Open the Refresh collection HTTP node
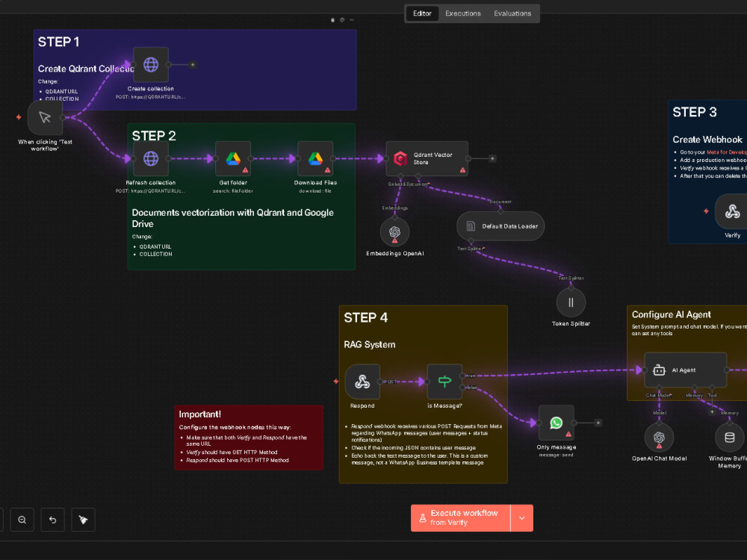This screenshot has height=560, width=747. click(x=151, y=158)
